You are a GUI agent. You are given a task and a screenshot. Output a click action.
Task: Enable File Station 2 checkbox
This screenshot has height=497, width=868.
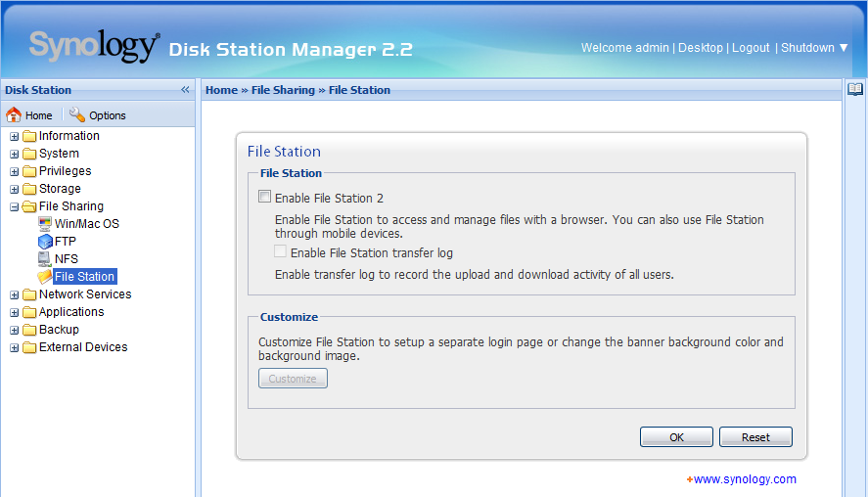(x=264, y=197)
